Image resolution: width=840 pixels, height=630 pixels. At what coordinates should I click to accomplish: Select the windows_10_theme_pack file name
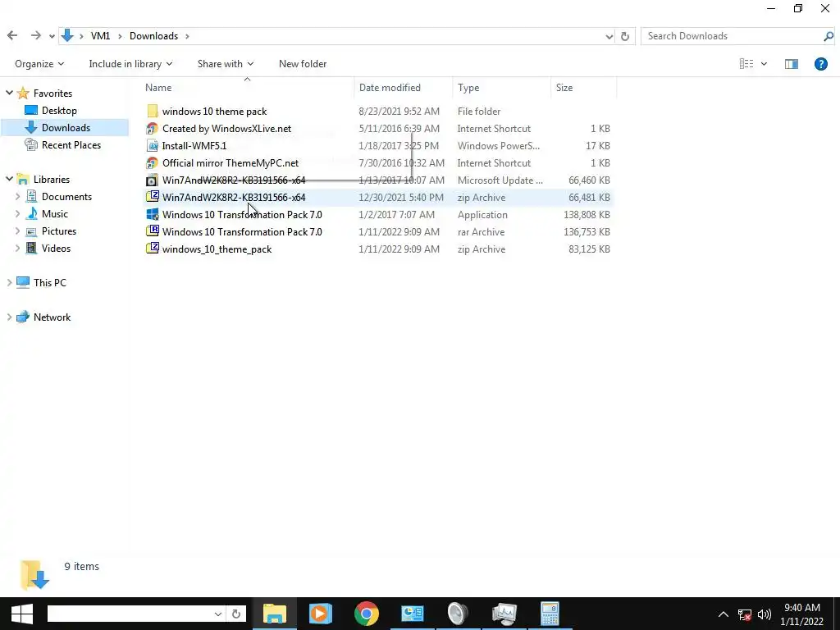point(217,249)
